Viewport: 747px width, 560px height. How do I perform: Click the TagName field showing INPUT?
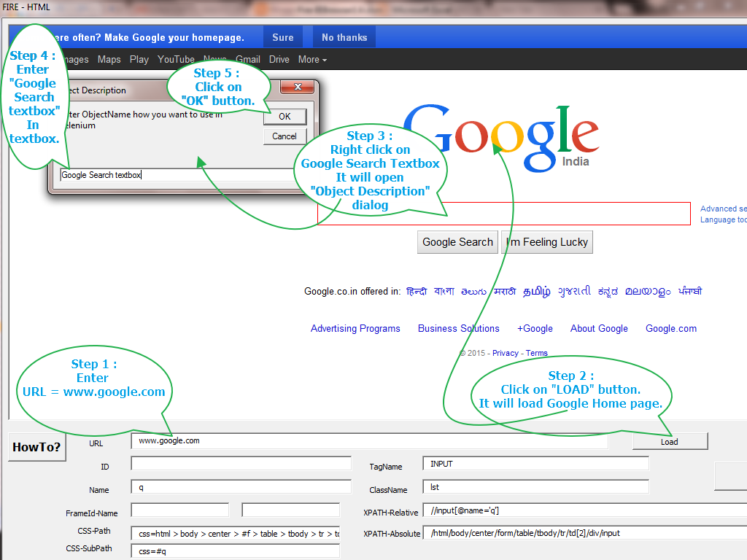click(x=535, y=464)
